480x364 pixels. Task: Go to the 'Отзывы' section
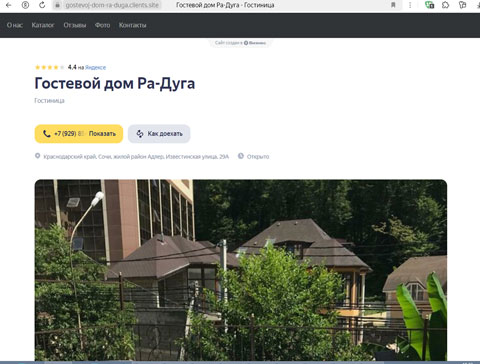pos(75,25)
